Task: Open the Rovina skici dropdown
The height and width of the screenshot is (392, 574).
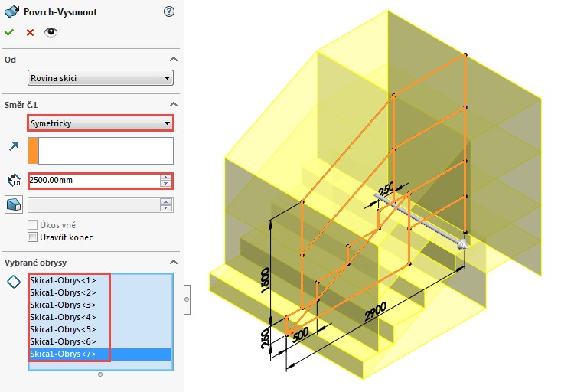Action: (100, 78)
